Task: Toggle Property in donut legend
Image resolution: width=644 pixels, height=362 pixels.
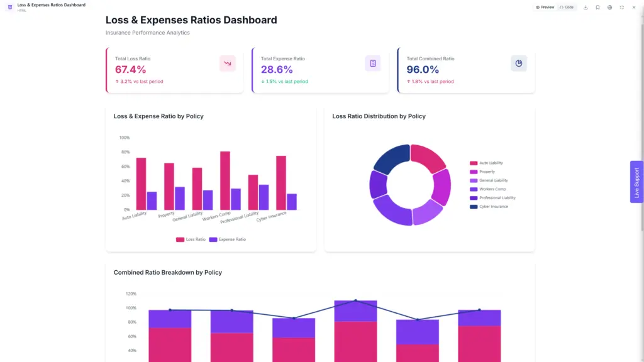Action: (482, 172)
